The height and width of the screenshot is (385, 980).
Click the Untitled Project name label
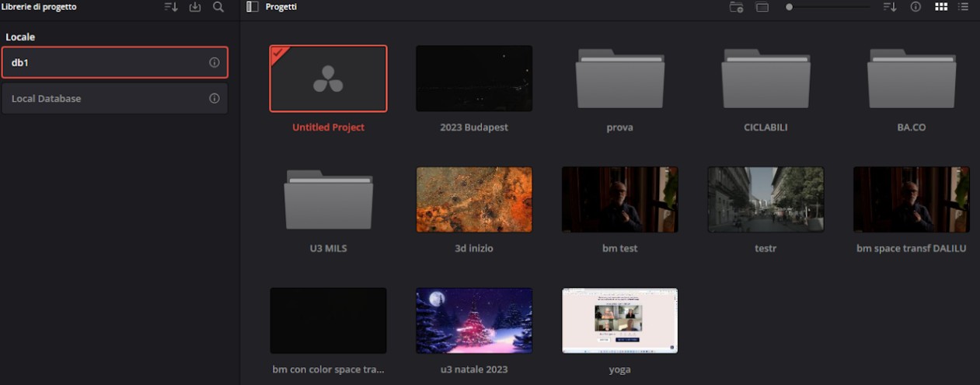(x=328, y=128)
